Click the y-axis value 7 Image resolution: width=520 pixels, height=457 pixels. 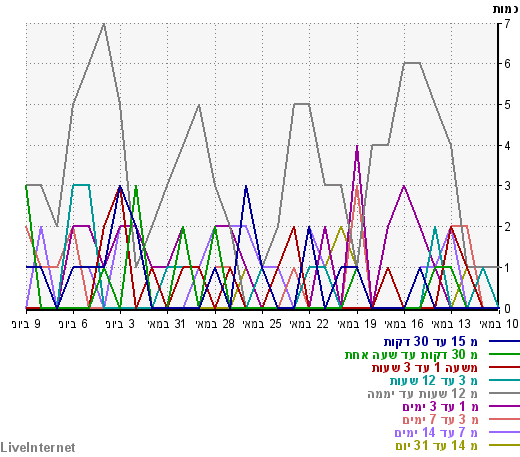[507, 24]
